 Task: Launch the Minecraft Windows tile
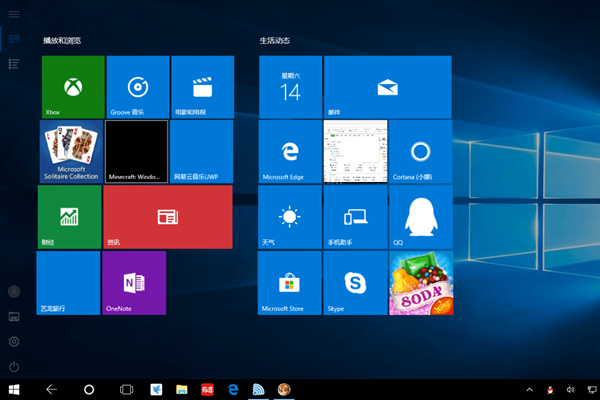click(136, 152)
